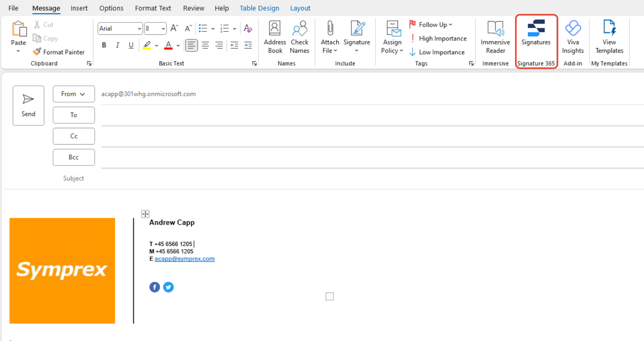Increase the indent level
644x341 pixels.
[248, 45]
